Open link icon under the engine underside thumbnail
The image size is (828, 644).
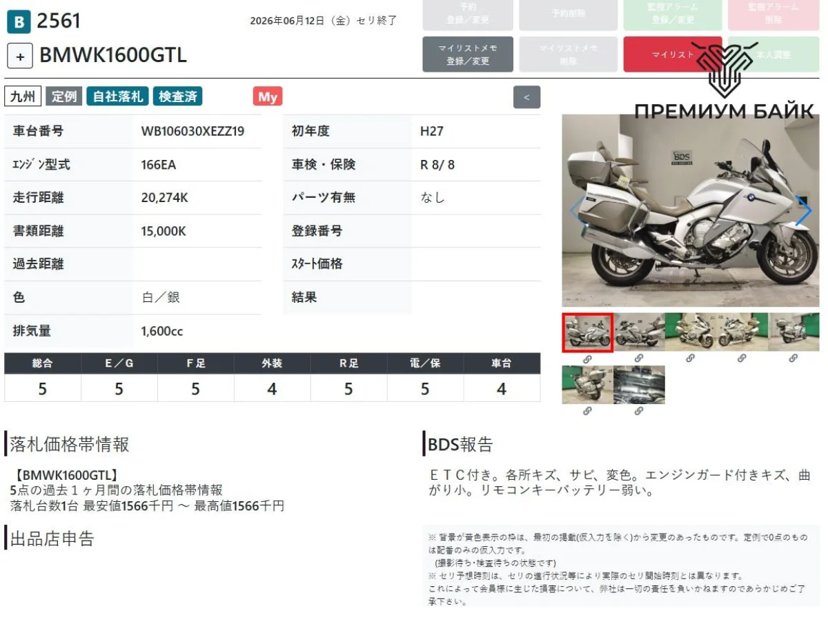click(x=639, y=411)
